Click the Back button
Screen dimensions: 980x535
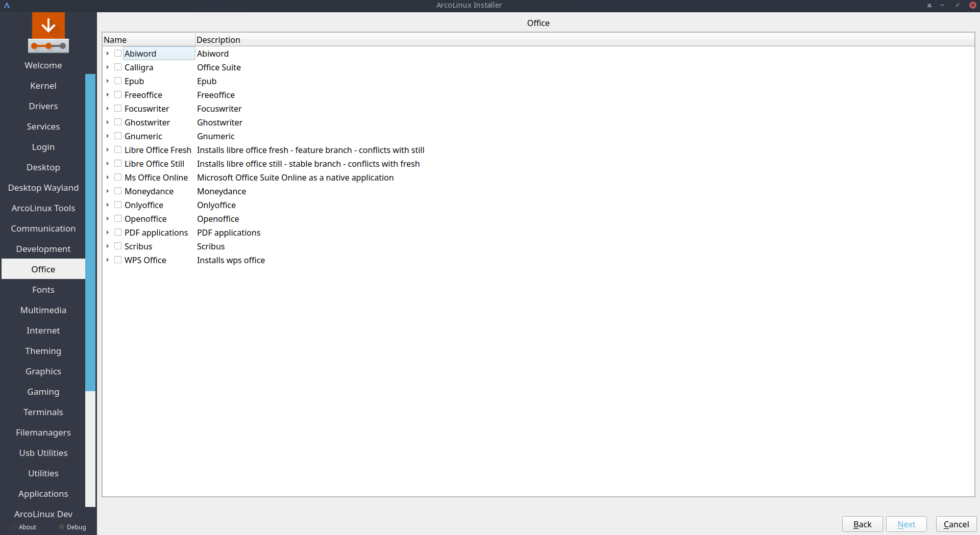point(863,524)
